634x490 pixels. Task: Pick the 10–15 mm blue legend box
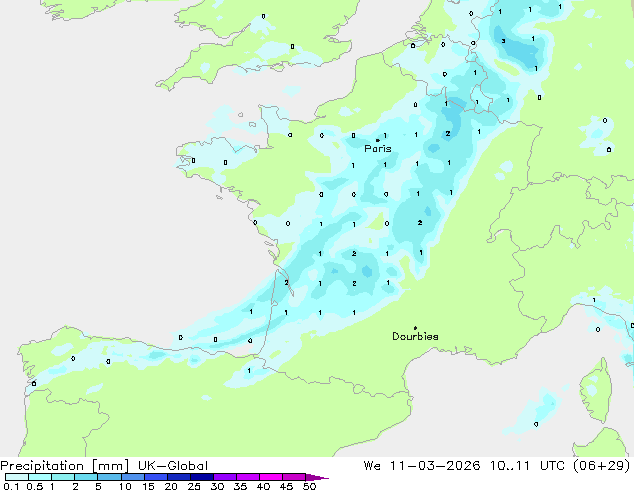tap(133, 477)
